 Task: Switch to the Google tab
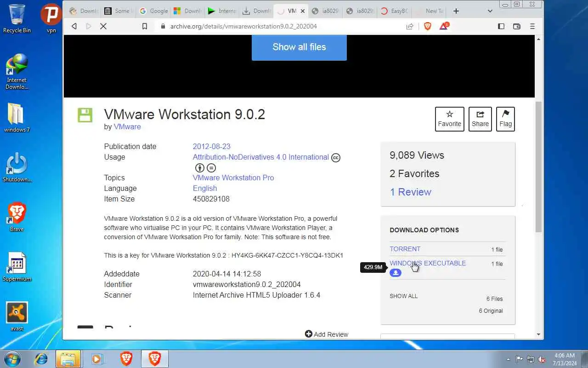pos(153,11)
